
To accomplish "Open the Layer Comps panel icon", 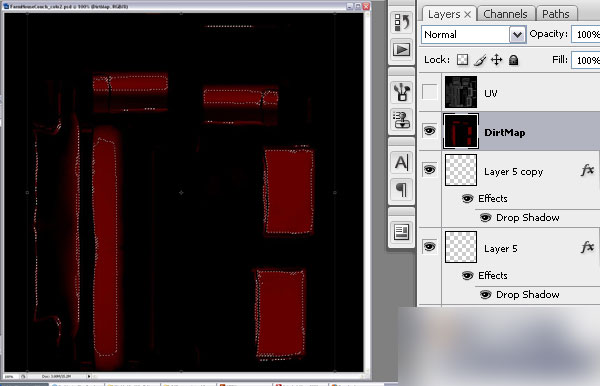I will click(x=401, y=232).
